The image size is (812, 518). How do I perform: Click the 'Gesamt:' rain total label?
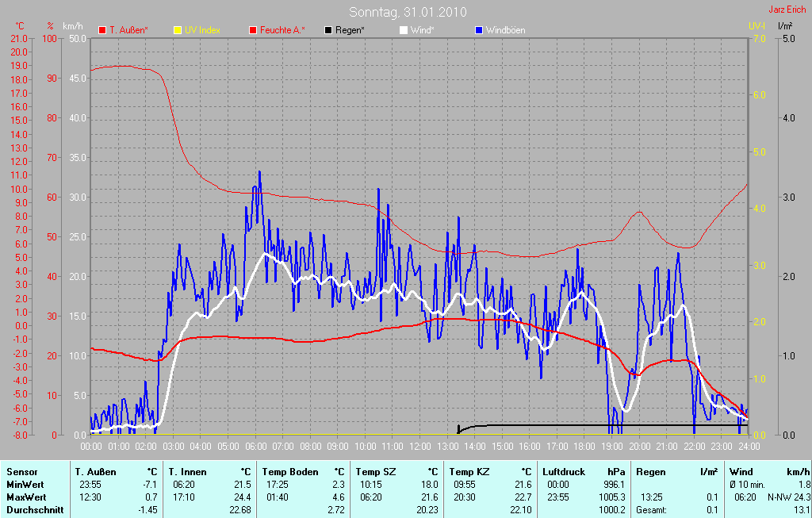click(x=652, y=510)
